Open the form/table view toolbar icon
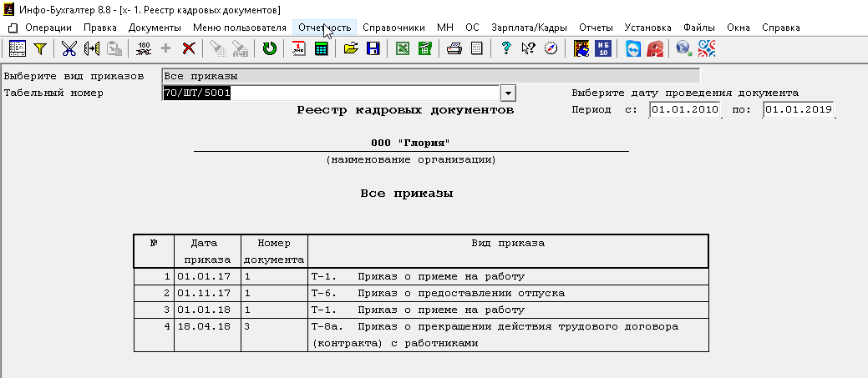This screenshot has width=868, height=378. 18,48
